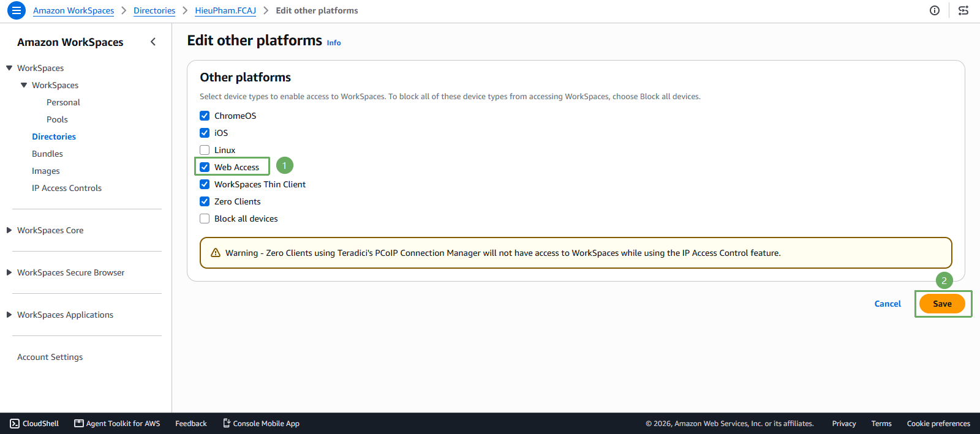Open Cookie preferences in the footer

[938, 424]
